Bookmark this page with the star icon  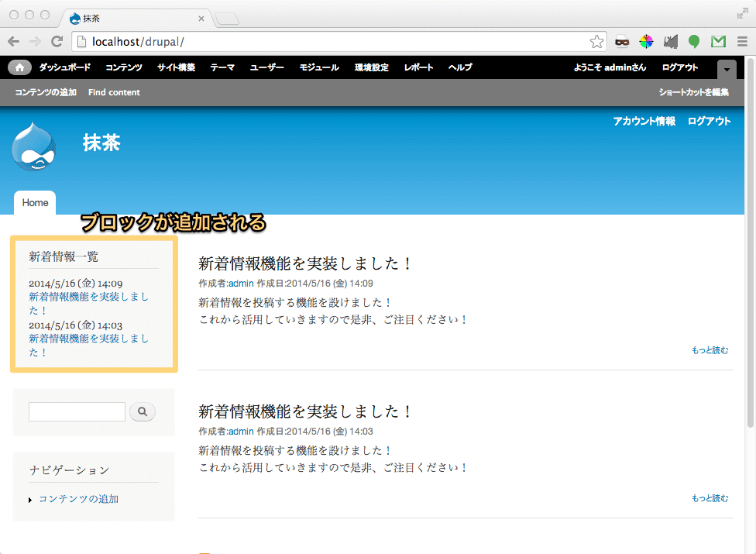[x=596, y=42]
